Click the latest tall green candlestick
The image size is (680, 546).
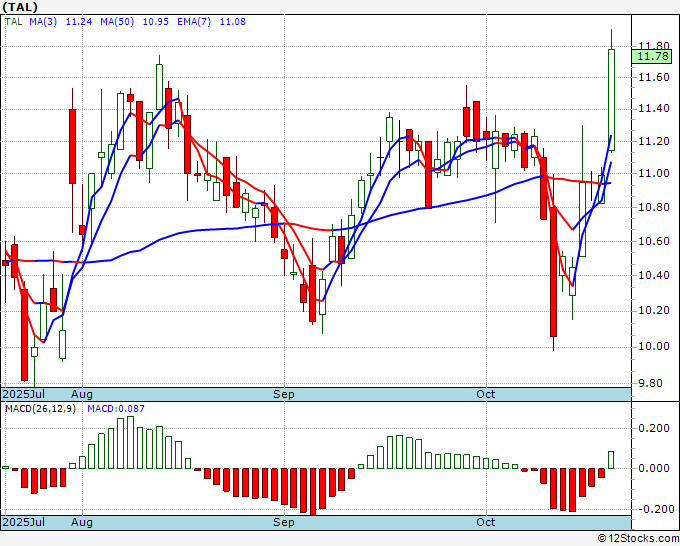(x=611, y=100)
